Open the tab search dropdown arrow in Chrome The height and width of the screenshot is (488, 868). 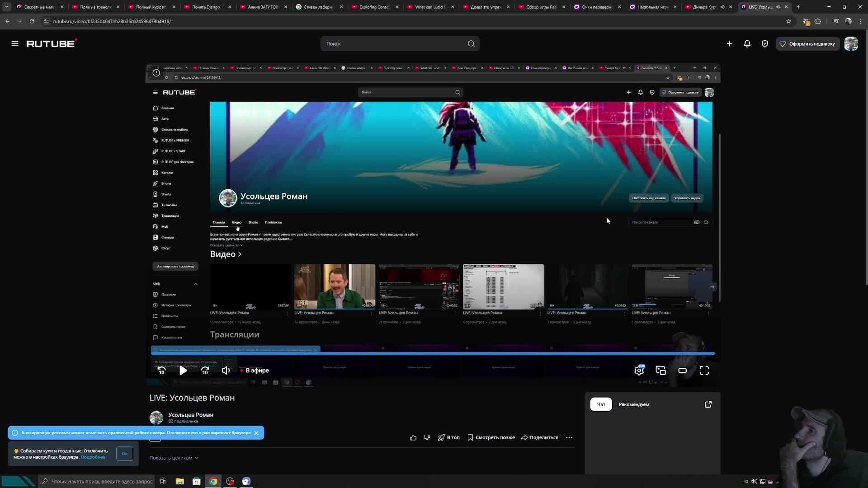pos(6,7)
